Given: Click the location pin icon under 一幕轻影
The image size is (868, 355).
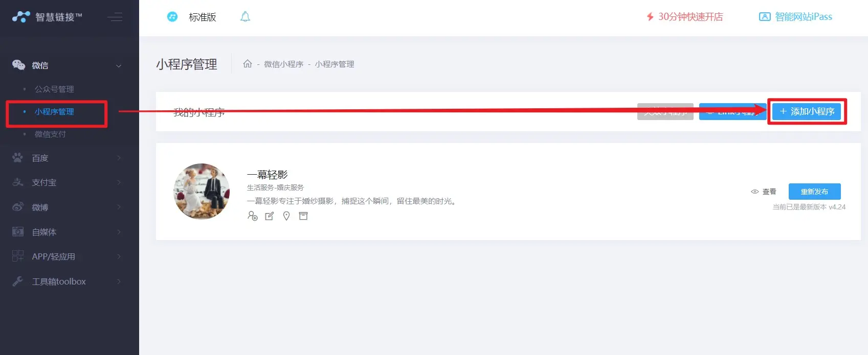Looking at the screenshot, I should pyautogui.click(x=286, y=216).
